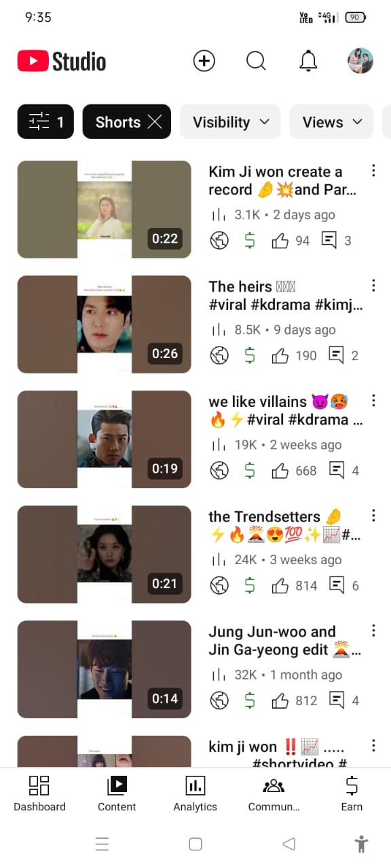Open the account profile avatar

click(360, 61)
